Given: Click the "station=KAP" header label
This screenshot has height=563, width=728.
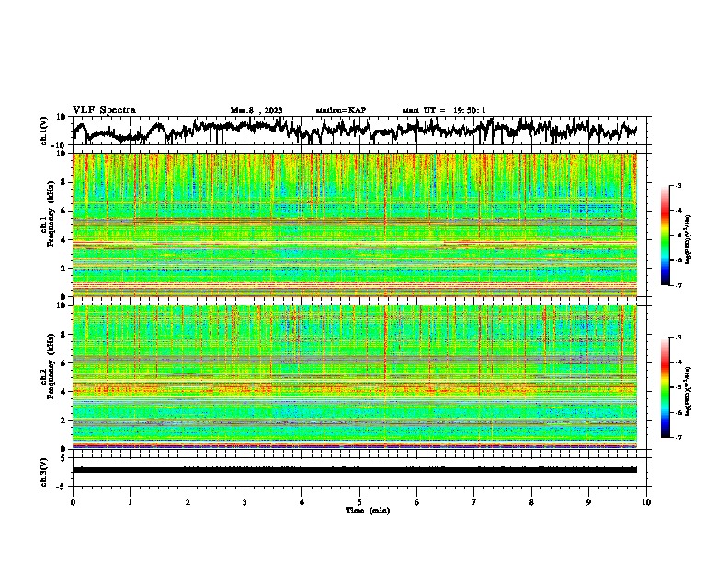Looking at the screenshot, I should [x=341, y=110].
